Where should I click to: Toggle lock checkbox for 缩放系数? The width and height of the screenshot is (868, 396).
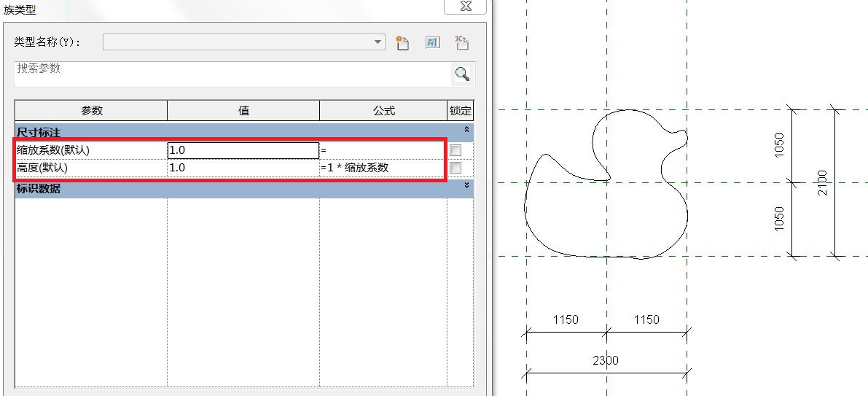click(455, 150)
